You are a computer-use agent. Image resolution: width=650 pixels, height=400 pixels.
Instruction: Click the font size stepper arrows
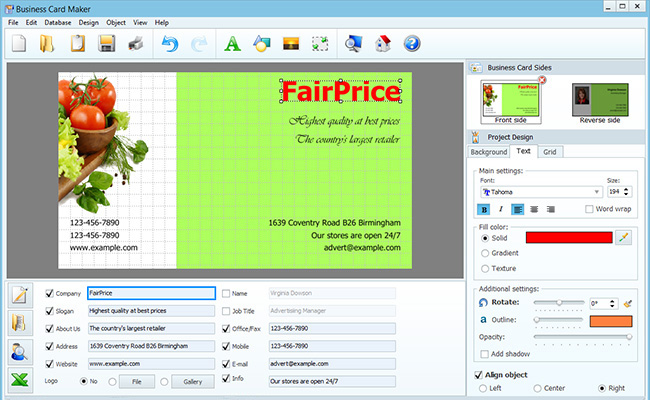click(628, 191)
